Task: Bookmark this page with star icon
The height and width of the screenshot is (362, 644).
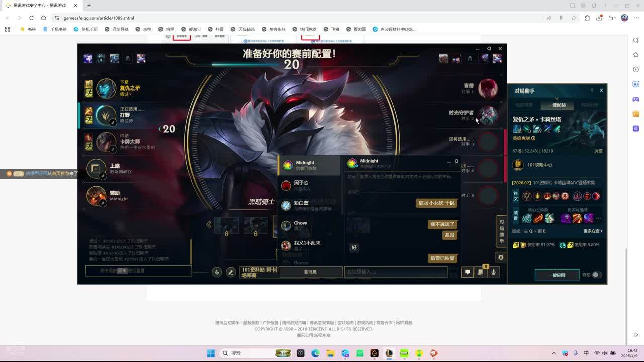Action: coord(574,18)
